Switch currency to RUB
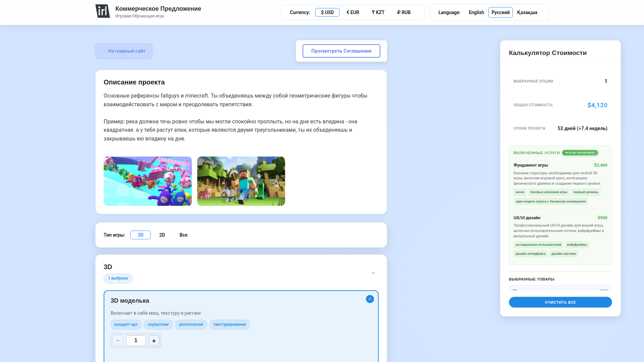The image size is (644, 362). (x=404, y=12)
